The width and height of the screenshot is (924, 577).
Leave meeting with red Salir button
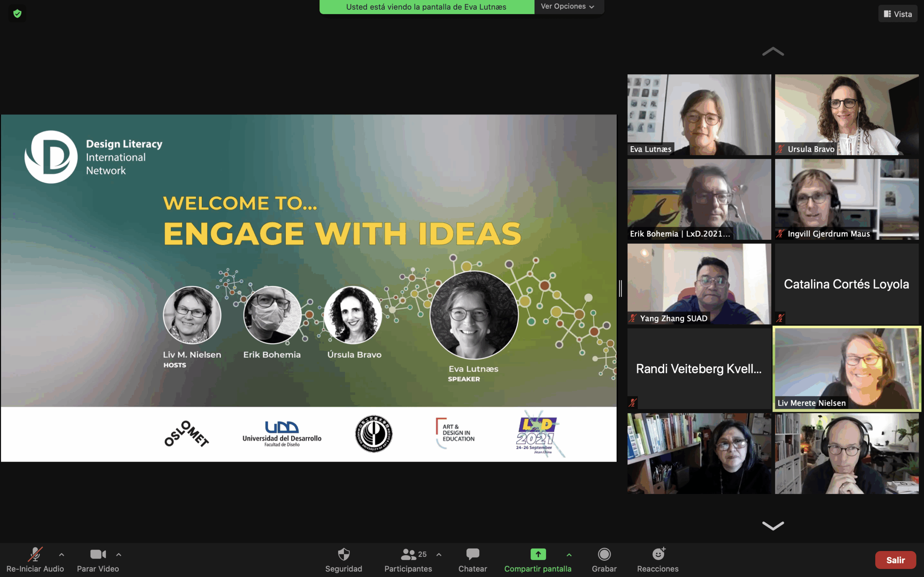coord(895,560)
